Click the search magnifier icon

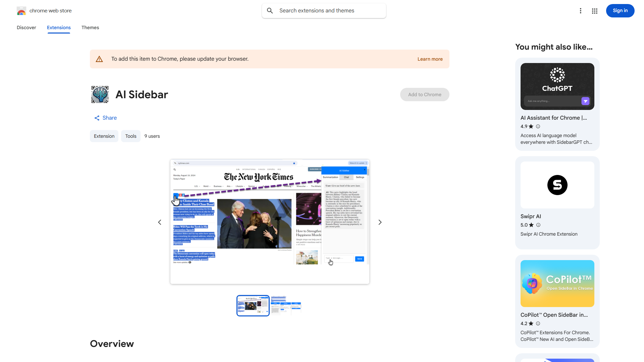pyautogui.click(x=270, y=10)
